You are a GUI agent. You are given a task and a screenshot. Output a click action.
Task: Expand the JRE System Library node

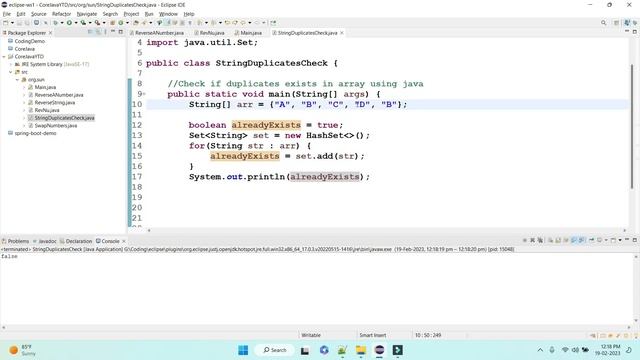11,64
